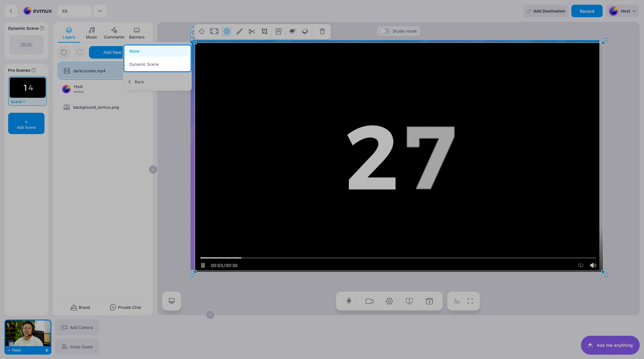
Task: Click the redo arrow icon
Action: coord(80,52)
